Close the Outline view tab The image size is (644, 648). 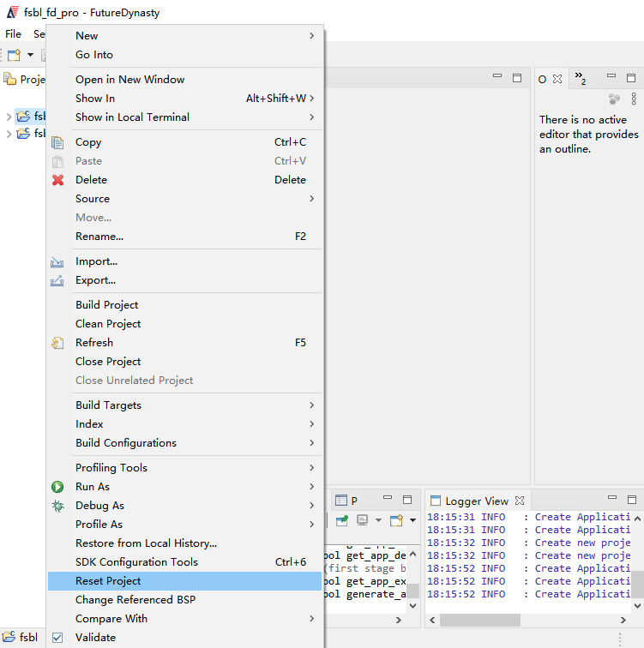pyautogui.click(x=557, y=79)
